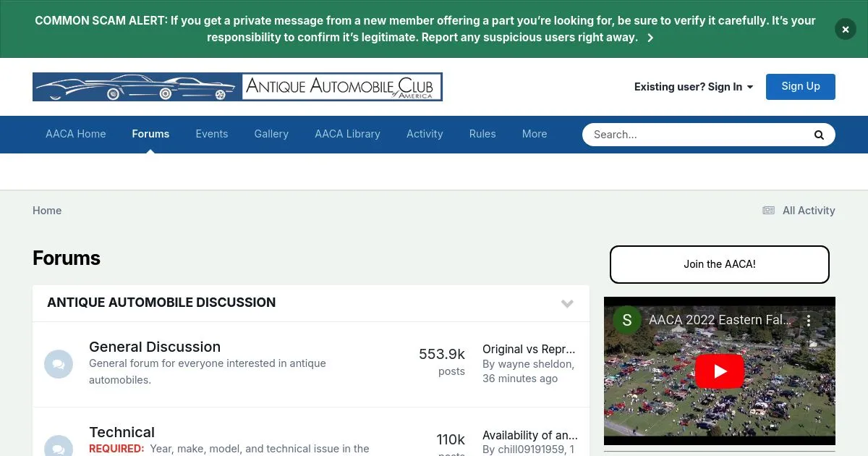
Task: Click the Home breadcrumb link
Action: tap(47, 211)
